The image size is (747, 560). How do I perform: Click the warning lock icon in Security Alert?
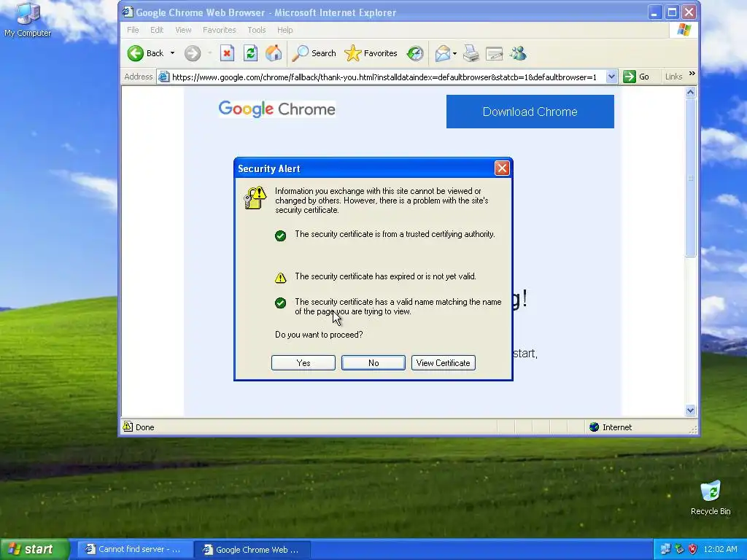click(x=255, y=198)
